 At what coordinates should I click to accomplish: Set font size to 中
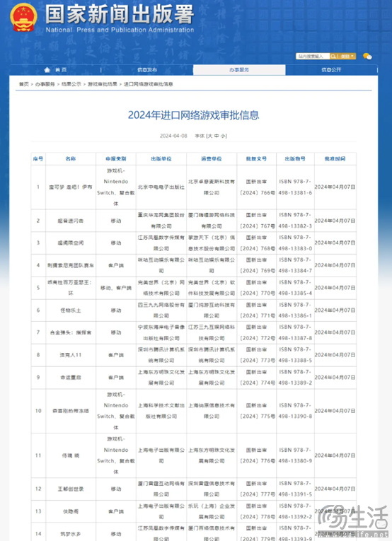[217, 136]
